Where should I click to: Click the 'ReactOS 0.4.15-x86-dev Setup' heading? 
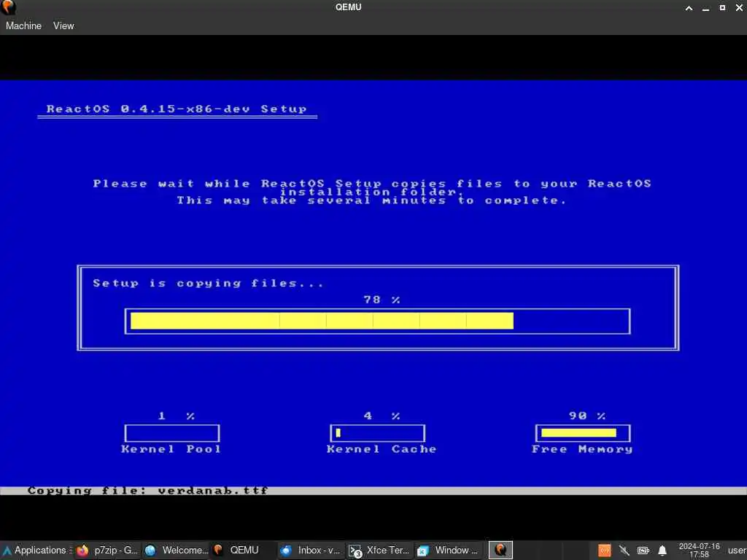177,109
